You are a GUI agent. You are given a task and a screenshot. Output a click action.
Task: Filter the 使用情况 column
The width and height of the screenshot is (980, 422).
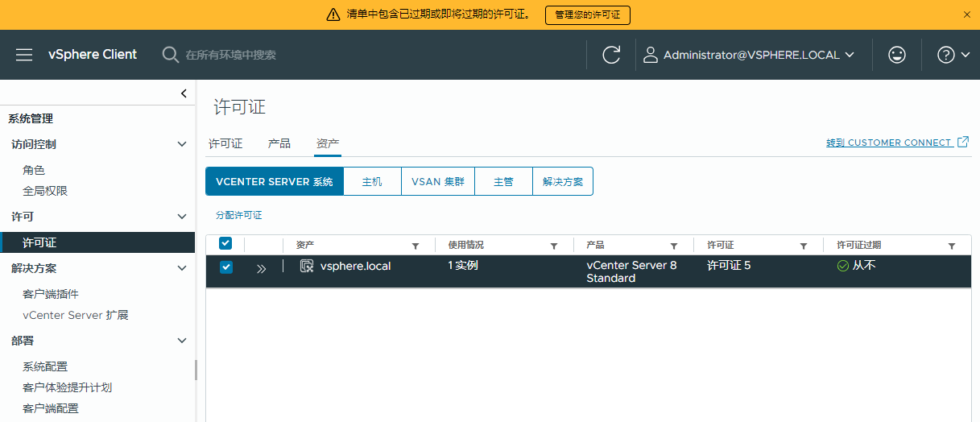(554, 246)
